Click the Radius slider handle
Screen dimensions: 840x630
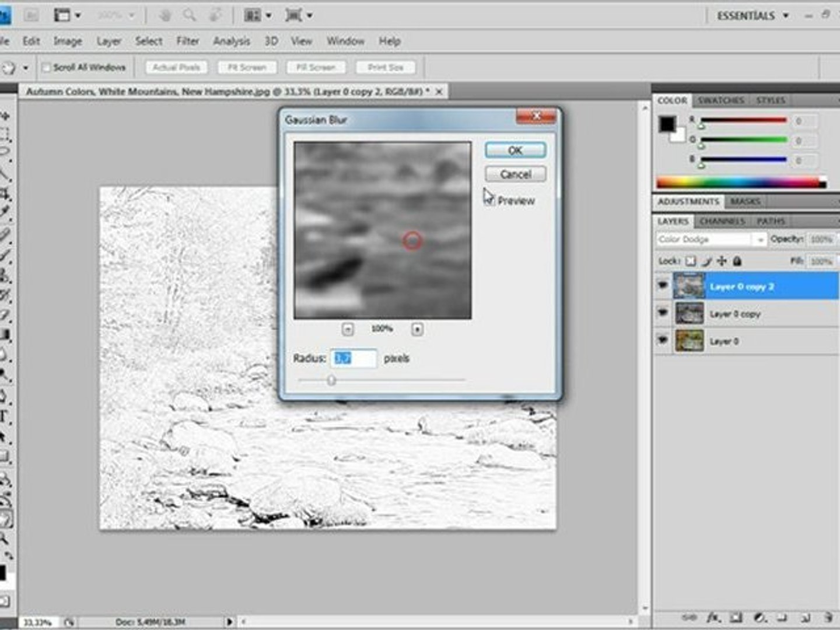[x=331, y=380]
